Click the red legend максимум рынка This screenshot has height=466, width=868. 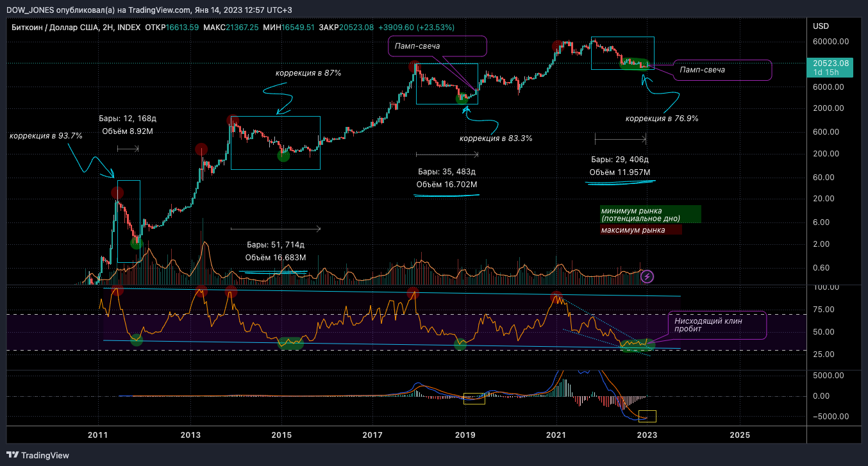(640, 229)
